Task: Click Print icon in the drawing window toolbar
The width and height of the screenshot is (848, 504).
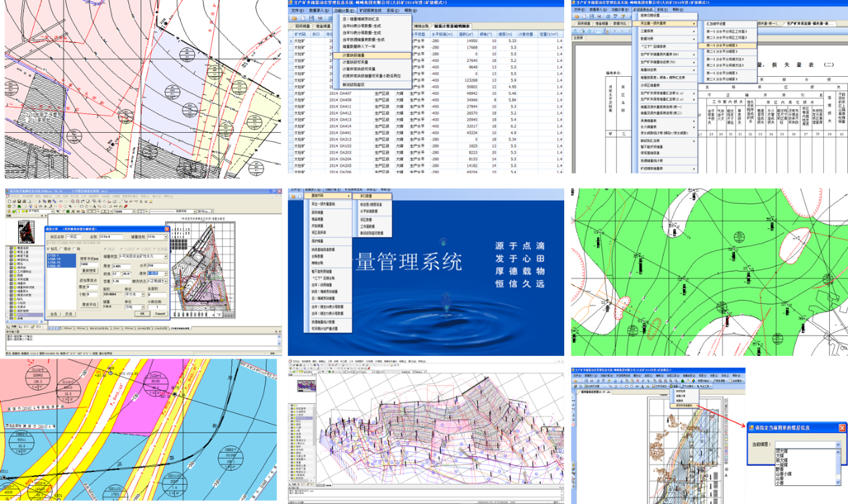Action: [x=25, y=201]
